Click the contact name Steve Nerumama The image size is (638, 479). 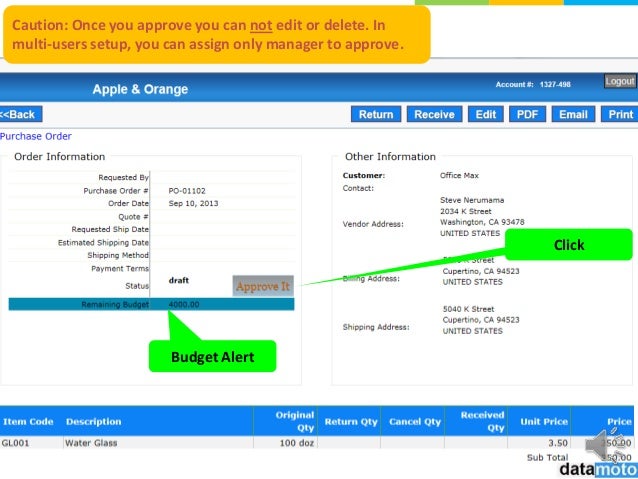pyautogui.click(x=472, y=200)
